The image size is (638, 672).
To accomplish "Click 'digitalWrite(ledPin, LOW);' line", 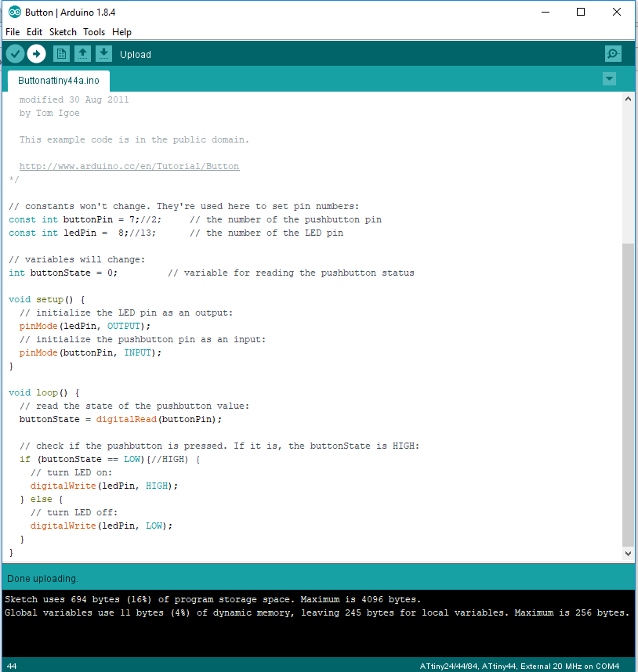I will coord(101,526).
